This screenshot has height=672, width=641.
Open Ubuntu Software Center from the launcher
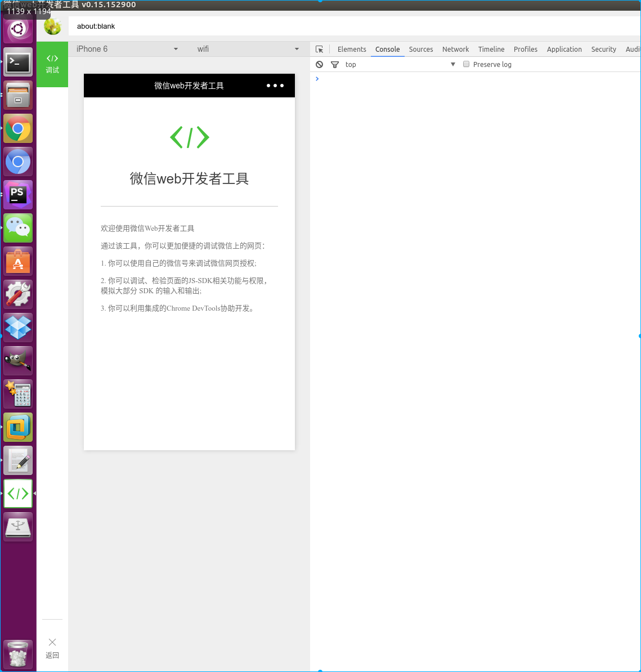(18, 262)
